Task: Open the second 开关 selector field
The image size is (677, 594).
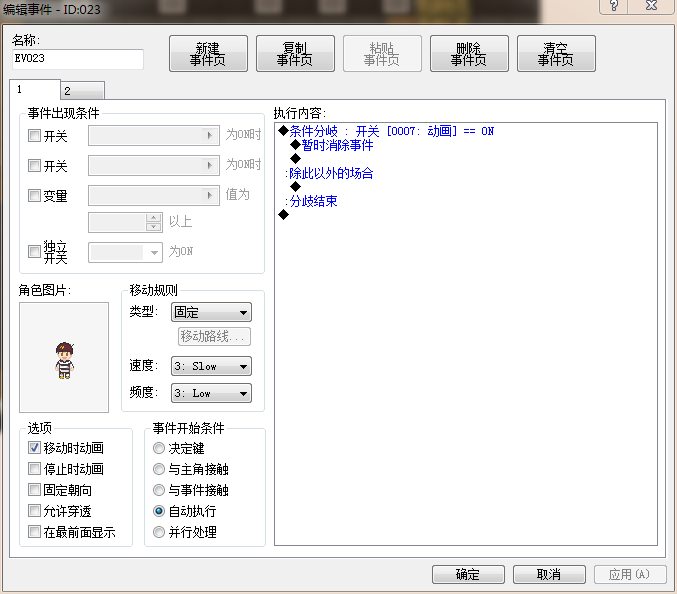Action: coord(154,165)
